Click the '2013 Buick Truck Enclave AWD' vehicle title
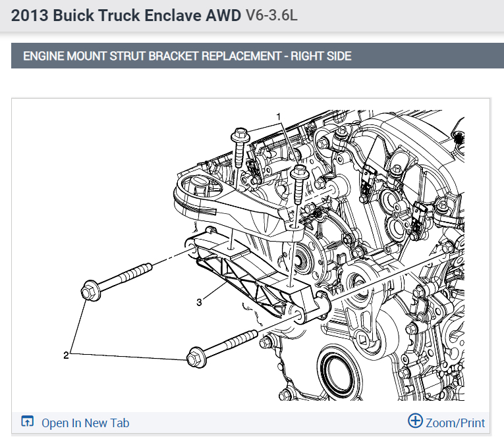The image size is (504, 441). pos(126,15)
